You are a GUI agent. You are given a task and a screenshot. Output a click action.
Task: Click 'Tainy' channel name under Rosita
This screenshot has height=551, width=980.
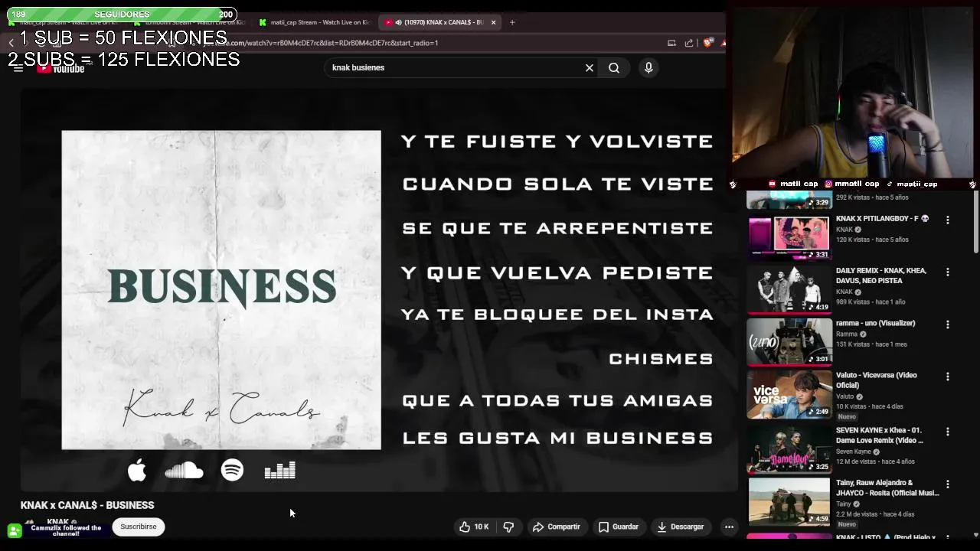pos(843,504)
